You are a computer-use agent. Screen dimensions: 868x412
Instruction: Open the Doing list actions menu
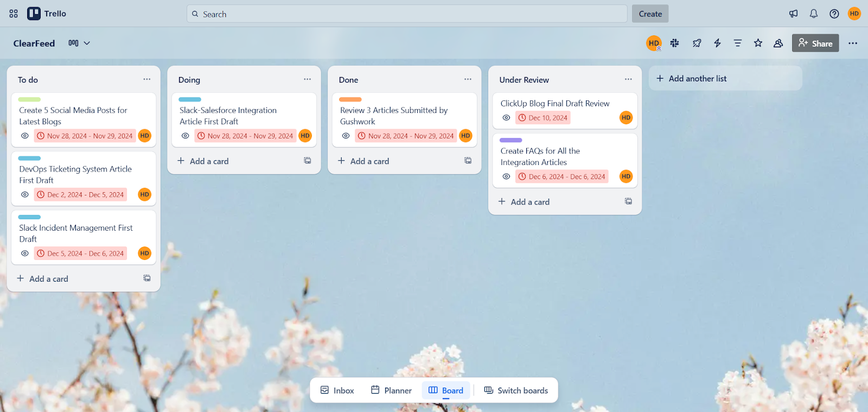click(x=308, y=79)
